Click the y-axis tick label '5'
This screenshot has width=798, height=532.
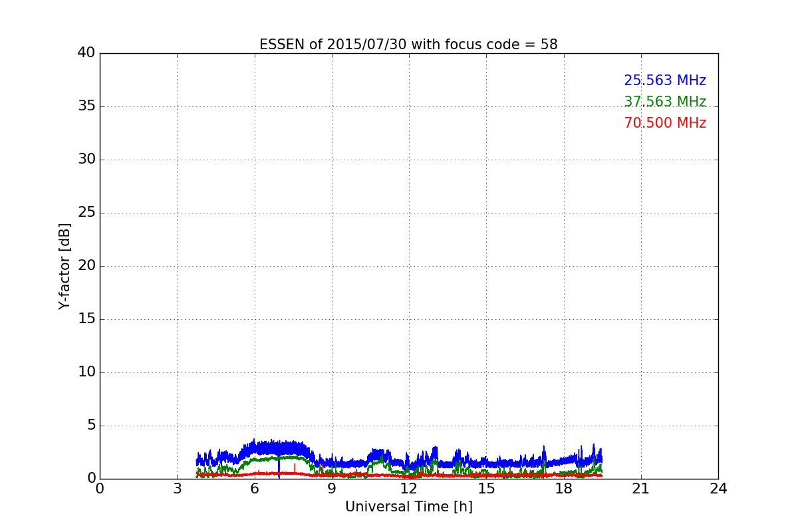coord(90,426)
